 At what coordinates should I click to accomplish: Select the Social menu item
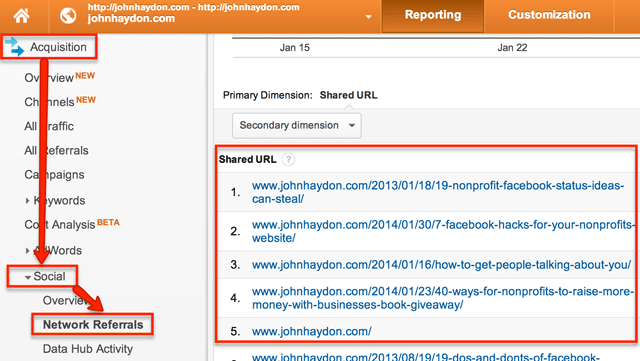pyautogui.click(x=49, y=276)
